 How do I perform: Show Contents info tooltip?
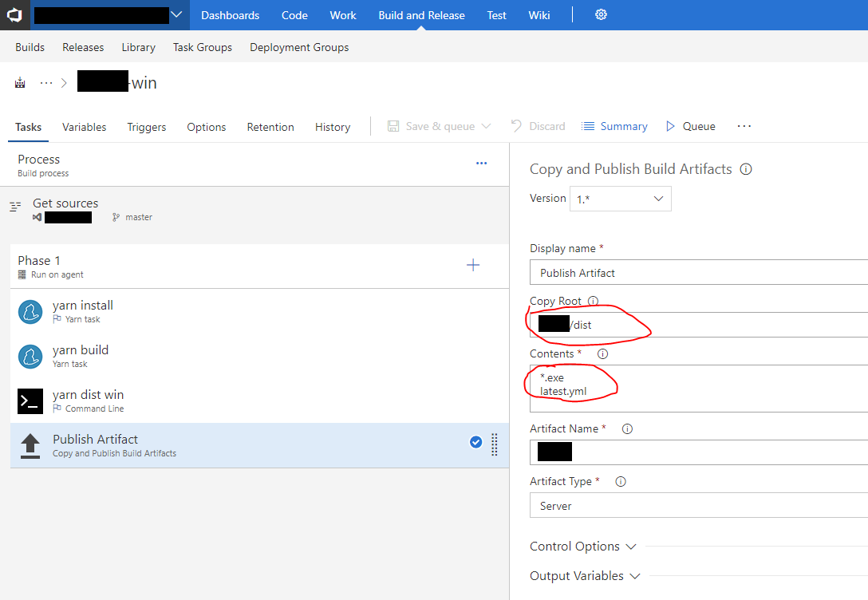(602, 353)
